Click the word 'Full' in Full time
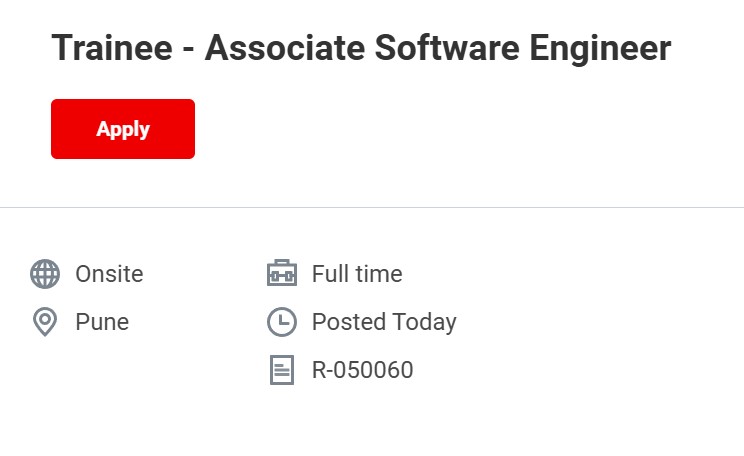This screenshot has width=744, height=456. (330, 274)
